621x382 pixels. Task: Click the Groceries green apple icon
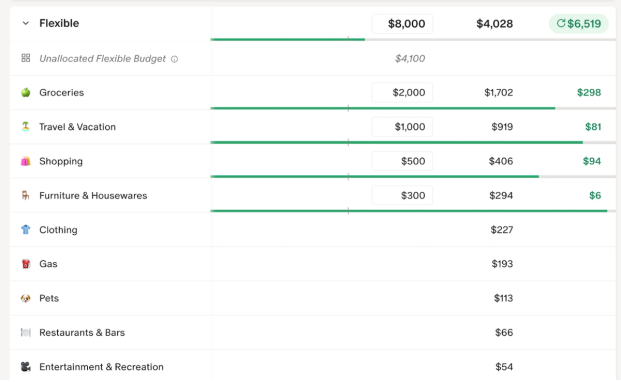[x=26, y=93]
